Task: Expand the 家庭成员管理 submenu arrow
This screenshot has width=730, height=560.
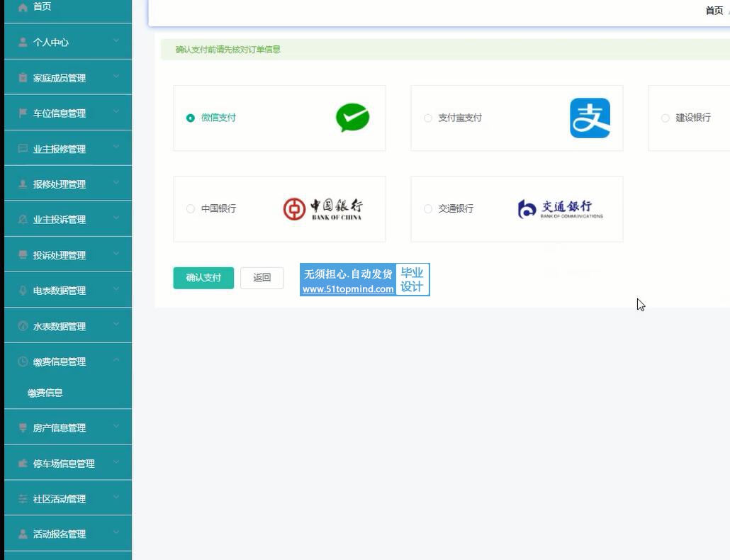Action: point(116,77)
